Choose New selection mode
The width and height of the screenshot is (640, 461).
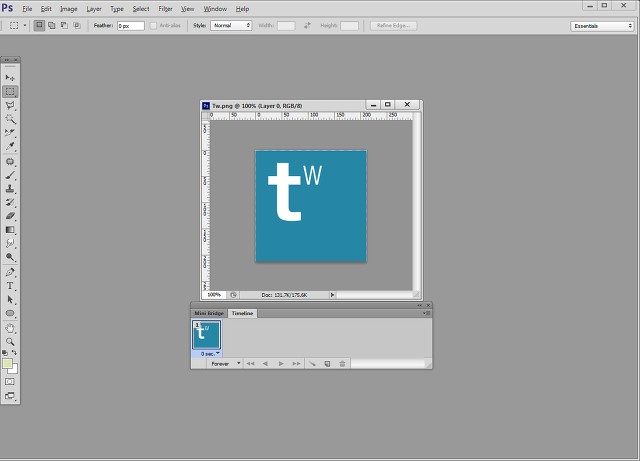tap(39, 25)
